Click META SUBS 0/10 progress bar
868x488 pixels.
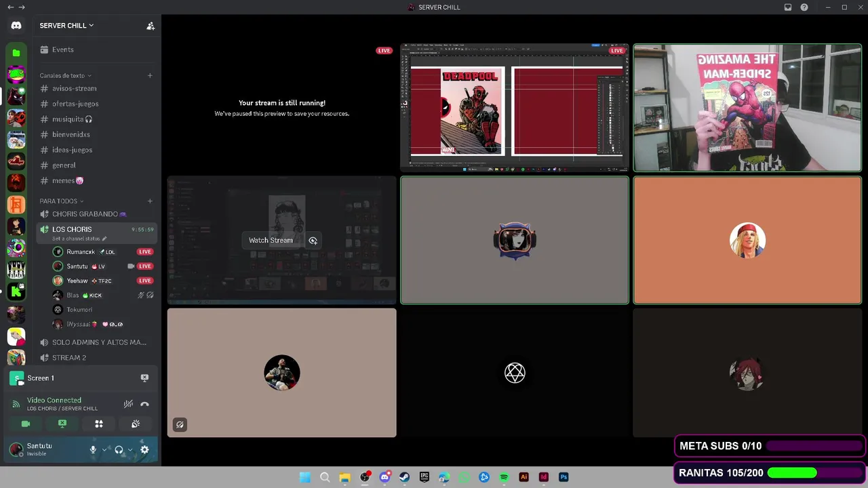click(814, 446)
